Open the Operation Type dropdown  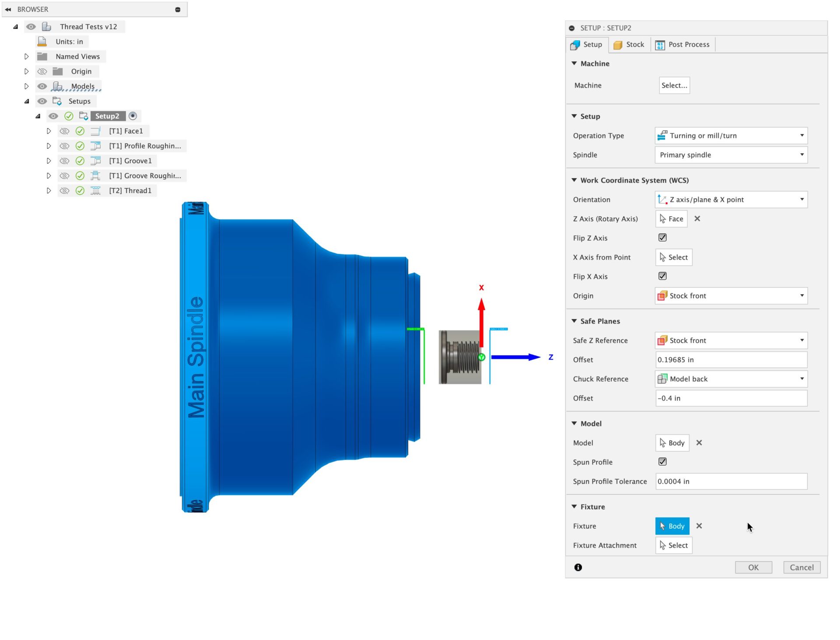(x=731, y=135)
